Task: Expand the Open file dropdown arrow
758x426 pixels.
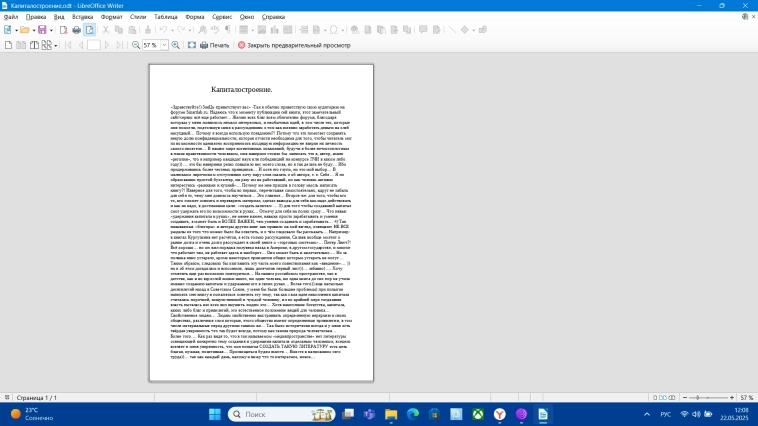Action: (32, 30)
